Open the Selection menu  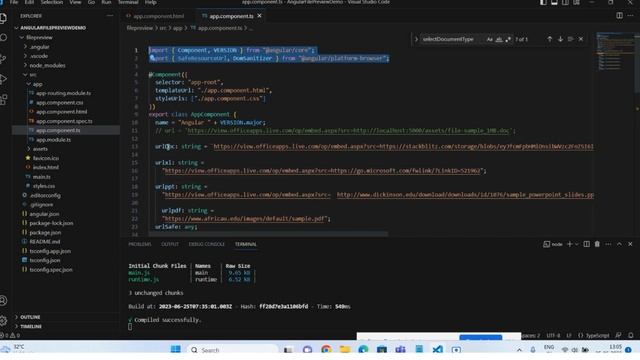point(52,2)
